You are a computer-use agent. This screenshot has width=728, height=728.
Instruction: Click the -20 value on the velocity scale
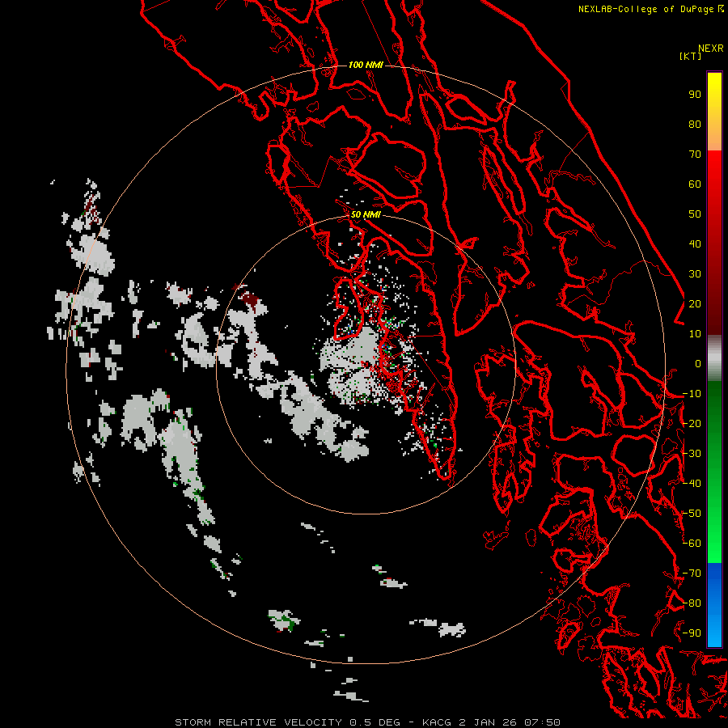(x=692, y=424)
